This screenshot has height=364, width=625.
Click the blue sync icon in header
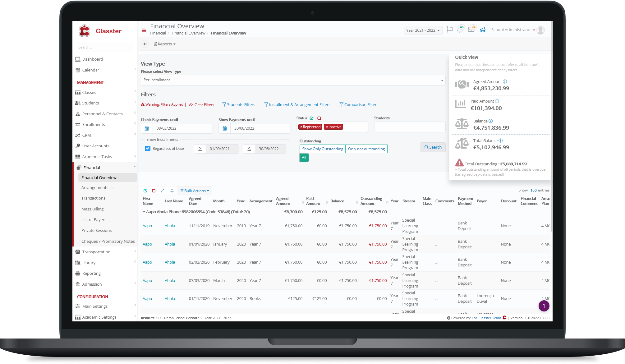click(483, 30)
